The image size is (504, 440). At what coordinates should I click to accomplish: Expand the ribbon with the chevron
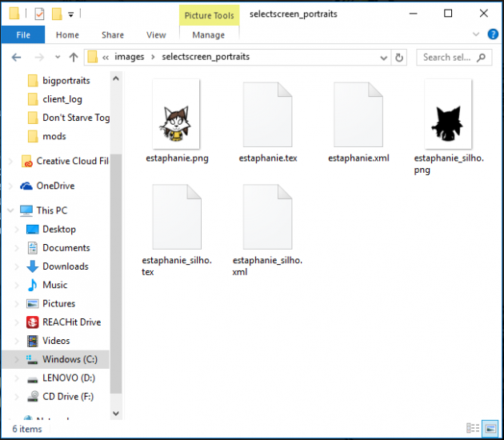click(x=476, y=34)
